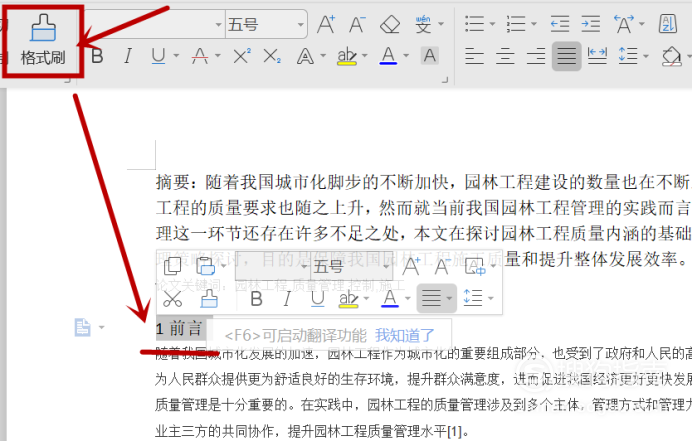Screen dimensions: 692x441
Task: Apply subscript formatting
Action: [x=272, y=56]
